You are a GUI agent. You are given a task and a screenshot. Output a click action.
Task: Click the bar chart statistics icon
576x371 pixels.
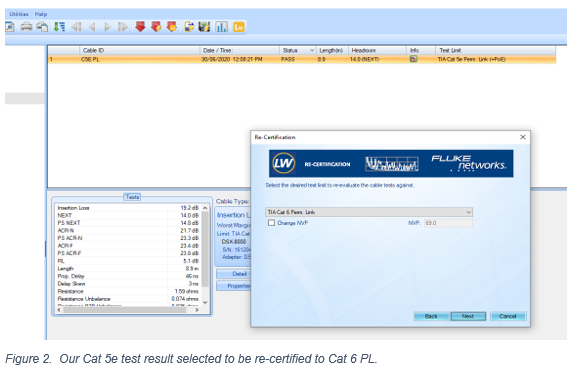tap(222, 27)
